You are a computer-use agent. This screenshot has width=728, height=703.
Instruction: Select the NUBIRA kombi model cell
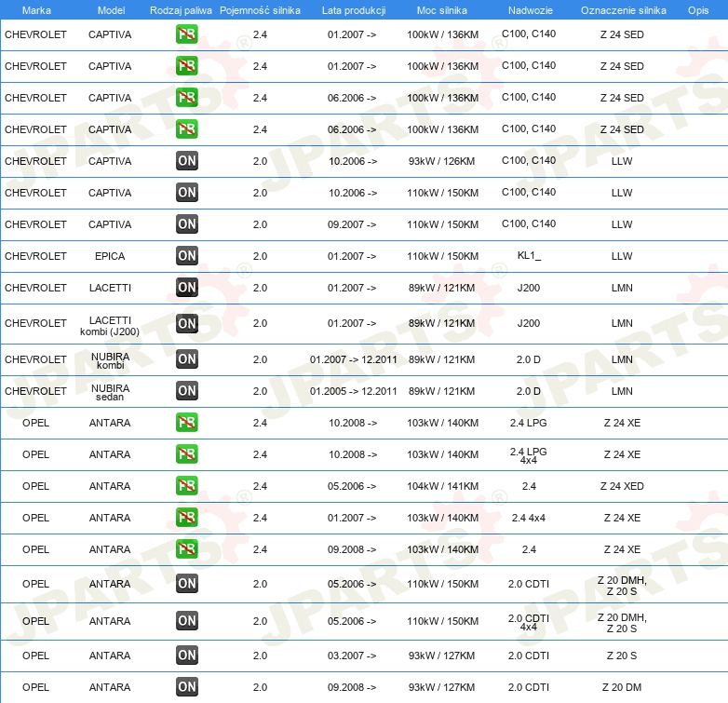tap(110, 360)
